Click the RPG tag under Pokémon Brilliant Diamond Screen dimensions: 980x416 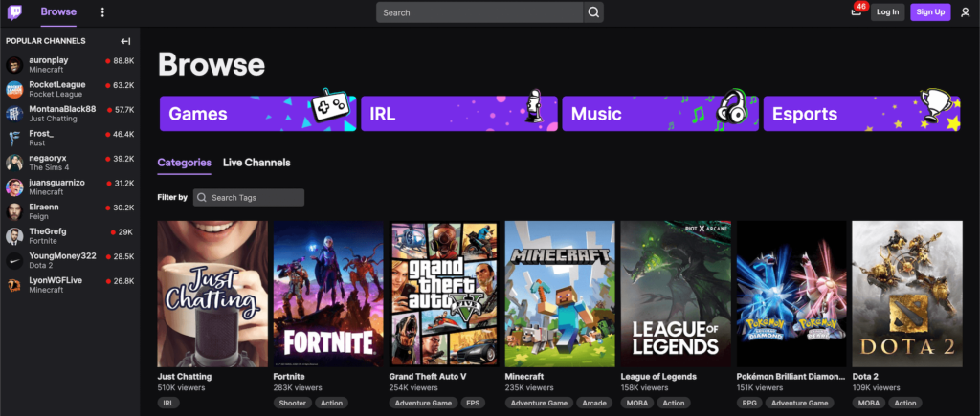[749, 403]
